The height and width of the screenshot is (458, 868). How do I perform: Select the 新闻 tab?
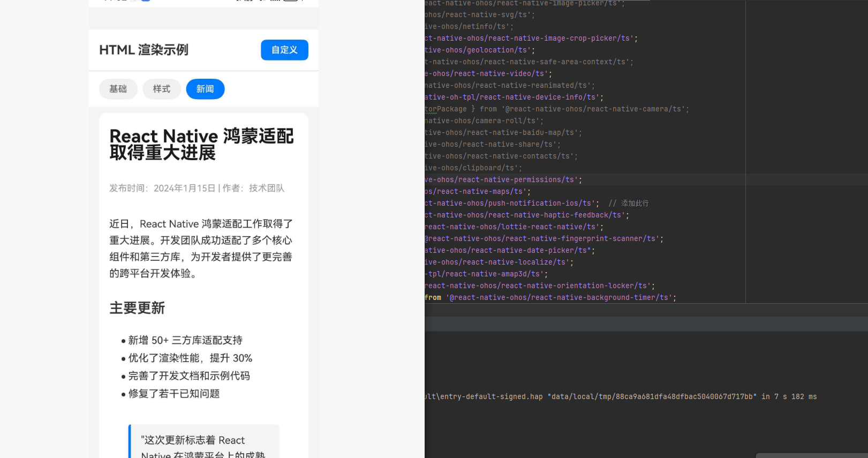tap(205, 89)
